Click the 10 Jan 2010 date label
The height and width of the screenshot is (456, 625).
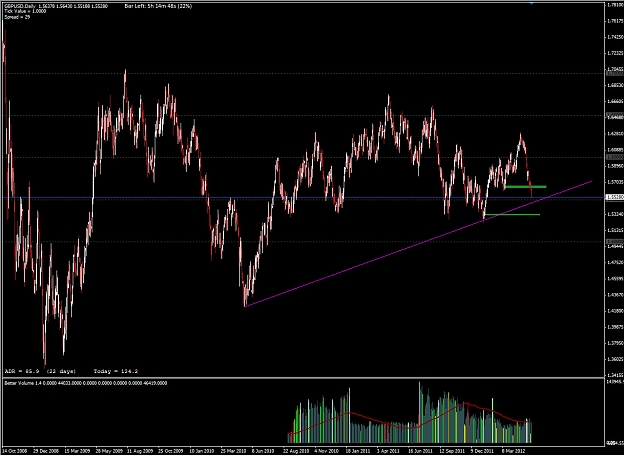click(202, 450)
